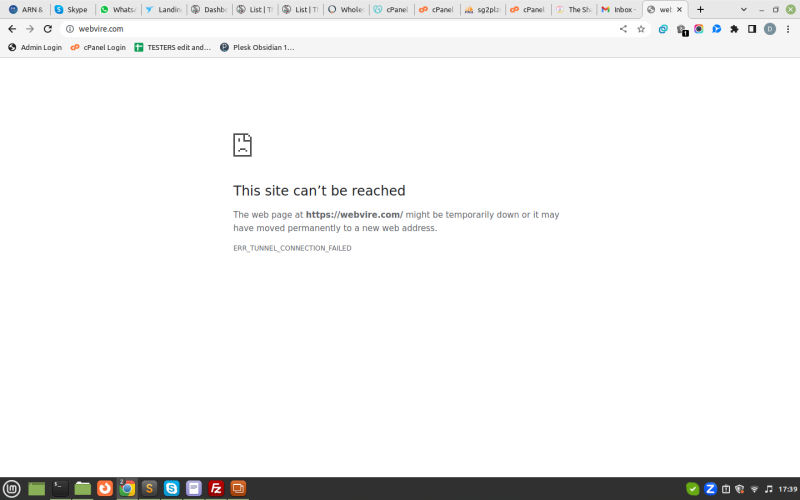Open the Linux Mint start menu

pos(12,489)
